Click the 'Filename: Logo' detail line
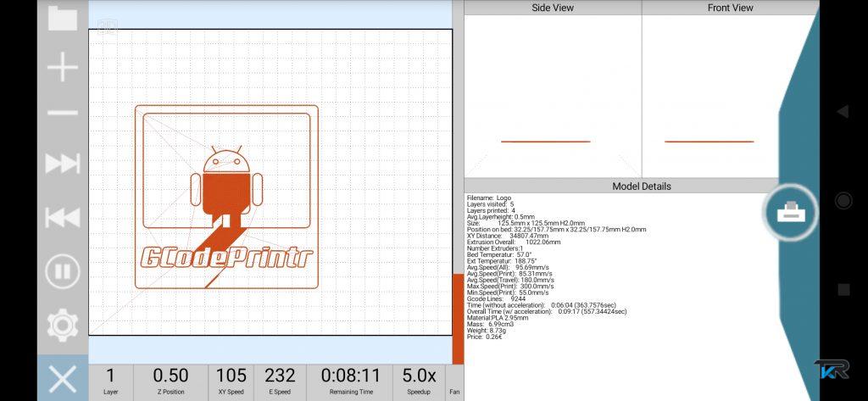Image resolution: width=868 pixels, height=401 pixels. tap(489, 198)
